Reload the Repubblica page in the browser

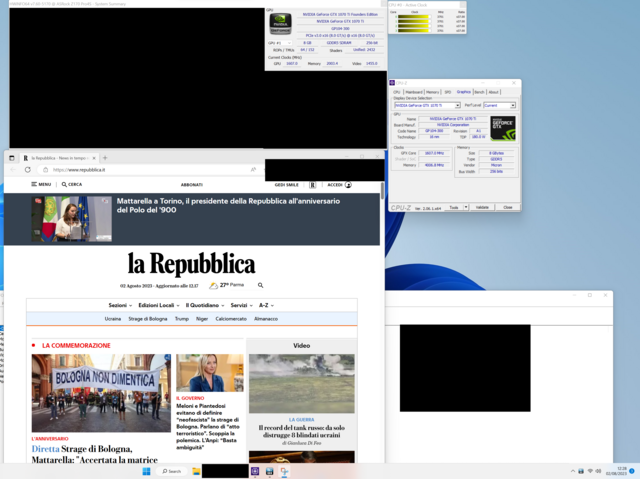pos(28,170)
